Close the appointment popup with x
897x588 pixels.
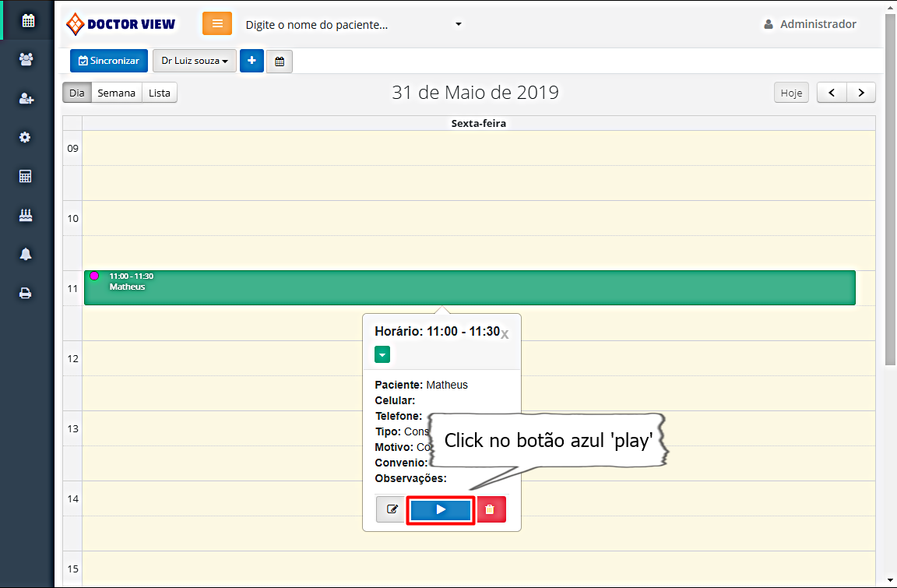click(x=505, y=334)
